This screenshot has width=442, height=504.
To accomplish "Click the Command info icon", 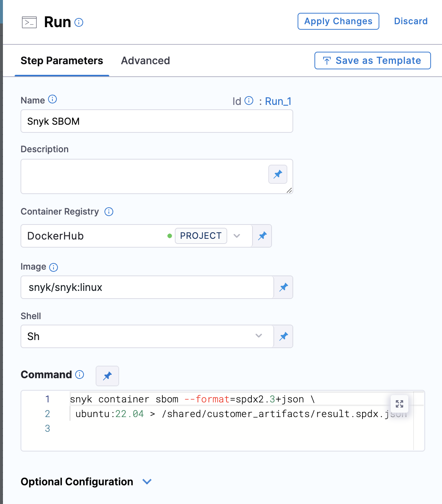I will coord(80,375).
